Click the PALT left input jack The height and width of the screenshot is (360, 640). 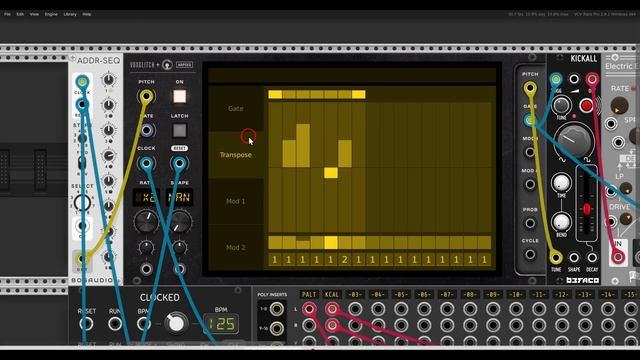309,309
